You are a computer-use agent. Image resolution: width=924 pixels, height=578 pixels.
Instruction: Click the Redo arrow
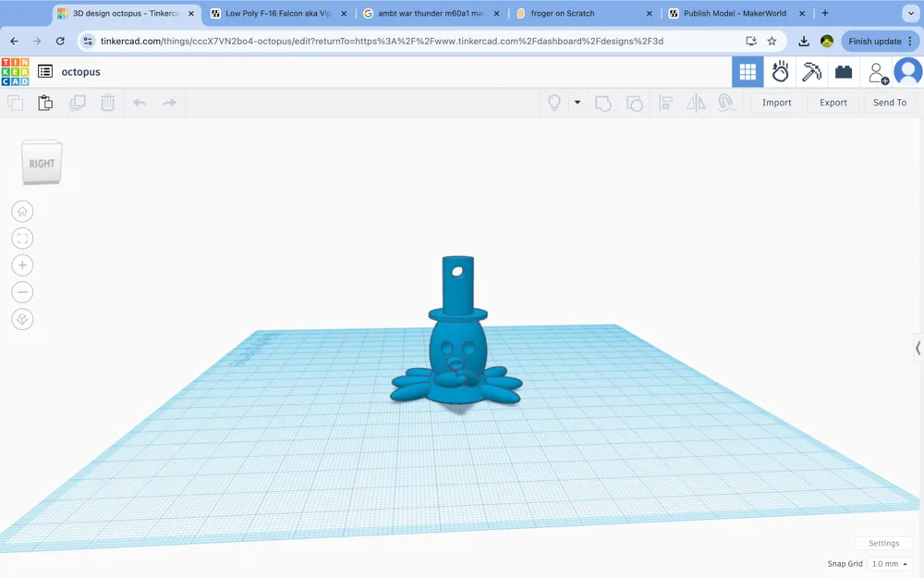(x=170, y=103)
